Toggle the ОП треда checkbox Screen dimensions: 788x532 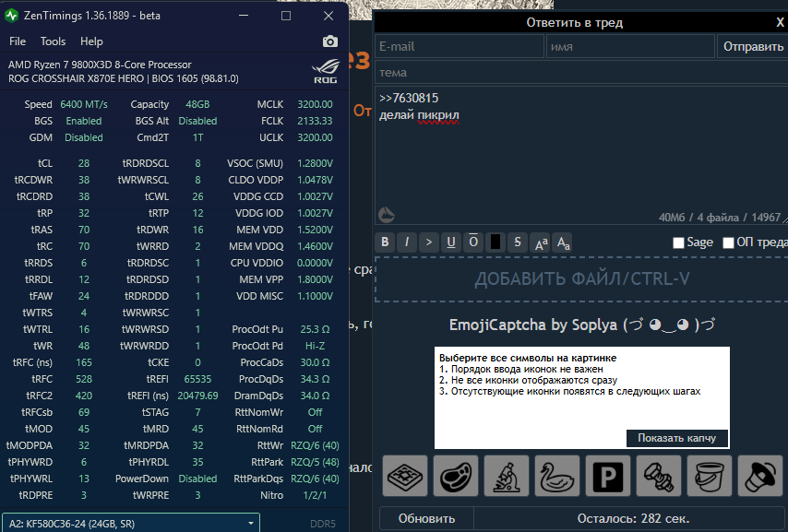(728, 242)
